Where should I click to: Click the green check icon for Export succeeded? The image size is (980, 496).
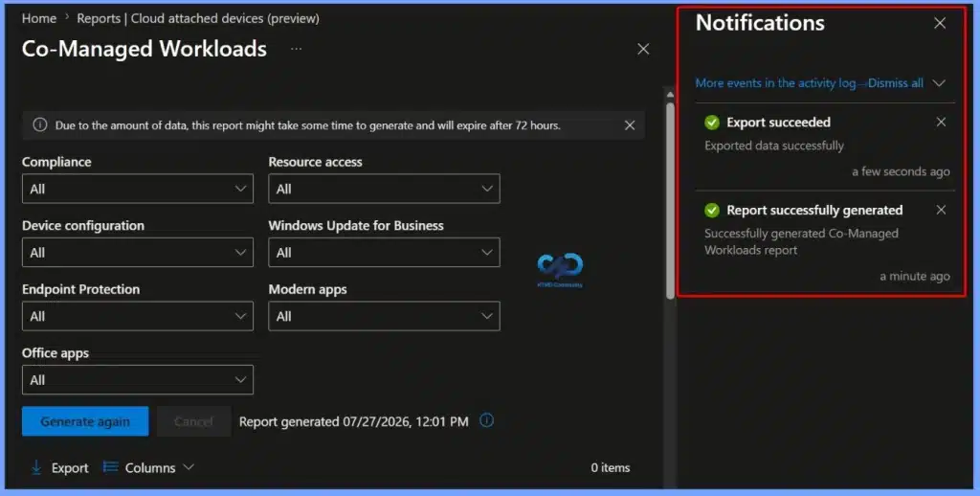tap(712, 123)
